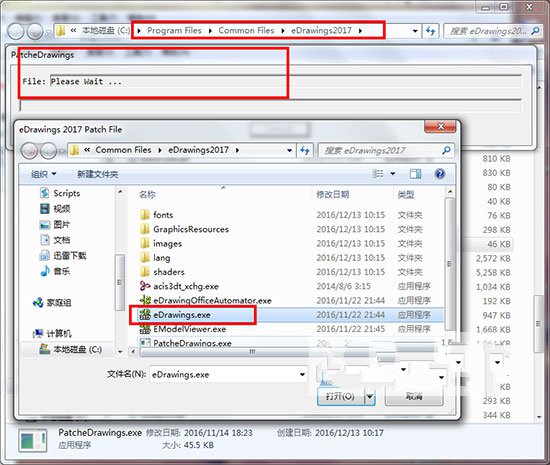The image size is (550, 465).
Task: Expand the Explorer address bar history dropdown
Action: (x=415, y=31)
